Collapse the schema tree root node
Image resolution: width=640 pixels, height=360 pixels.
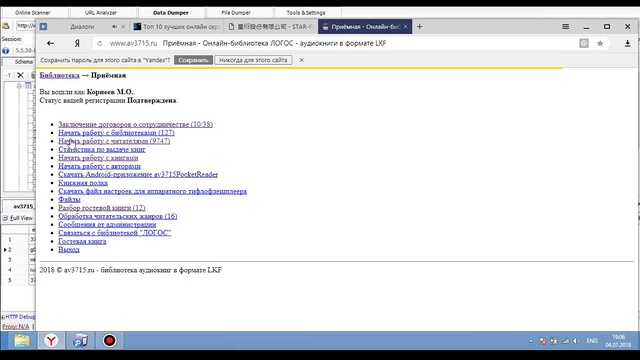click(19, 86)
